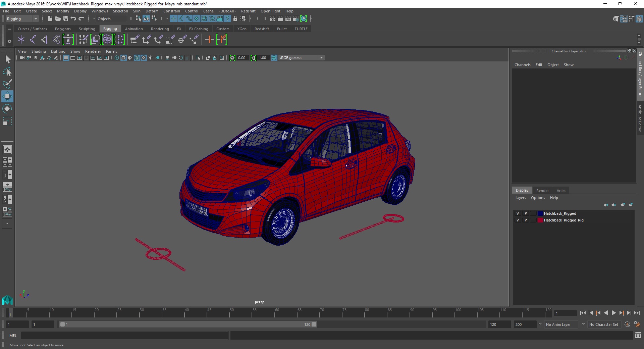Expand the selection mask arrow beside Objects
This screenshot has height=349, width=644.
coord(94,19)
